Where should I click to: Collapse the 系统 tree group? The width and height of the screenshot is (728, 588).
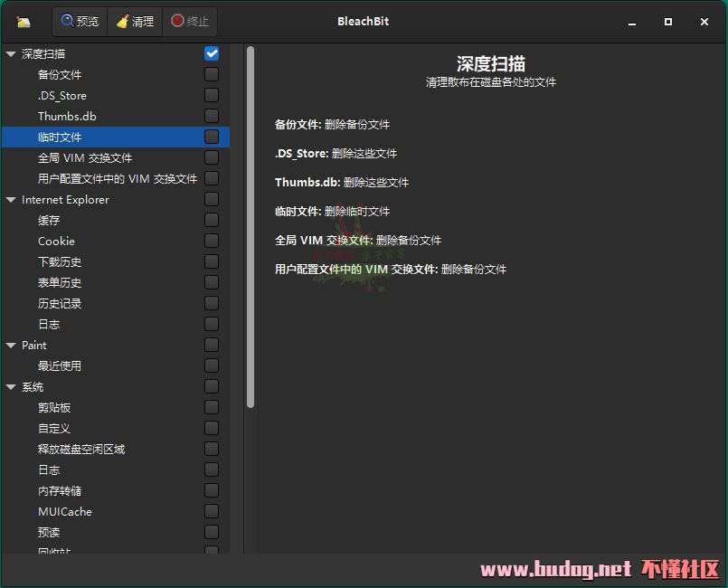click(x=11, y=387)
